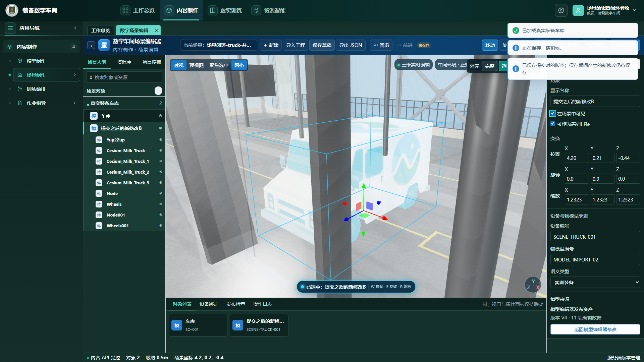Toggle visibility of the 车库 object
The image size is (644, 362).
tap(160, 116)
